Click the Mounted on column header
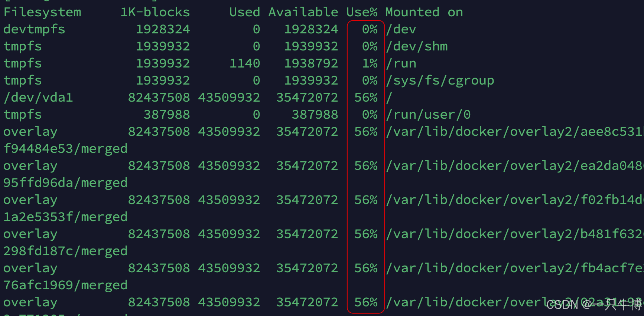Image resolution: width=644 pixels, height=316 pixels. tap(424, 12)
